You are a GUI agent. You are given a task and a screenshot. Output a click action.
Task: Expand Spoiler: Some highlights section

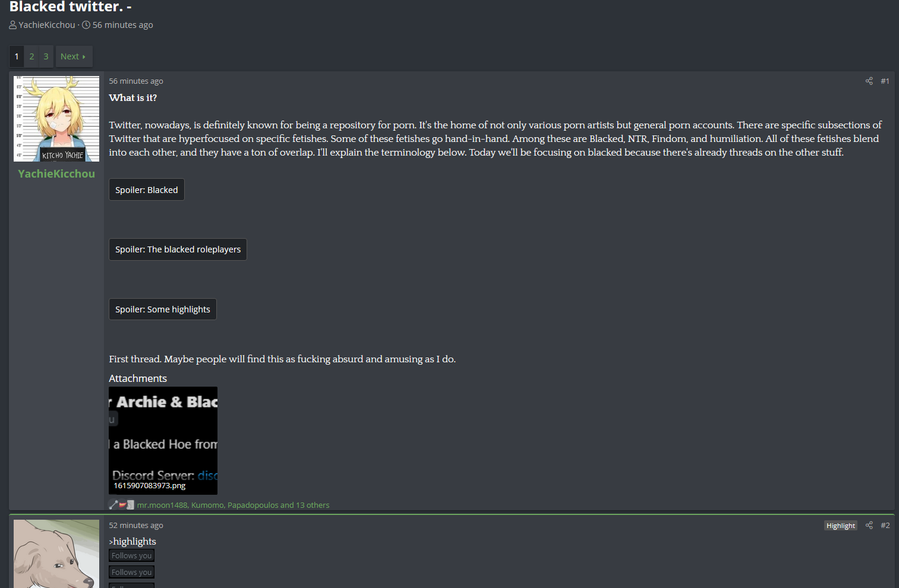pos(162,309)
